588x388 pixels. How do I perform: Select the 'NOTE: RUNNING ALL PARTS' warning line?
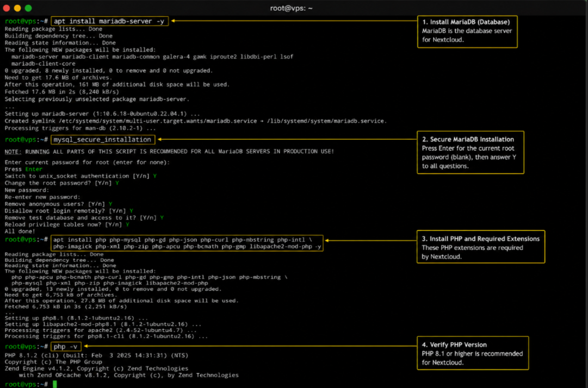(x=169, y=151)
